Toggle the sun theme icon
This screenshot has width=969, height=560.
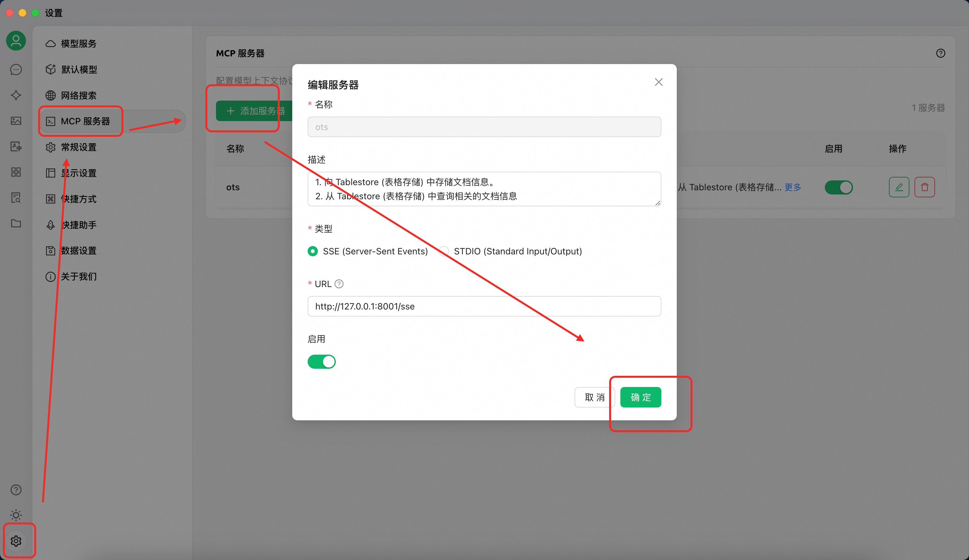pos(16,515)
